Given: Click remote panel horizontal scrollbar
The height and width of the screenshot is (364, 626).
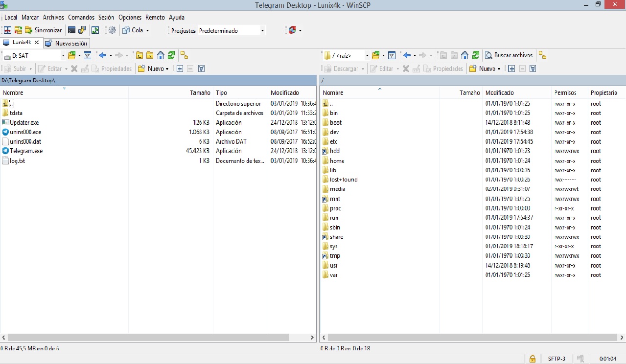Looking at the screenshot, I should pyautogui.click(x=472, y=338).
